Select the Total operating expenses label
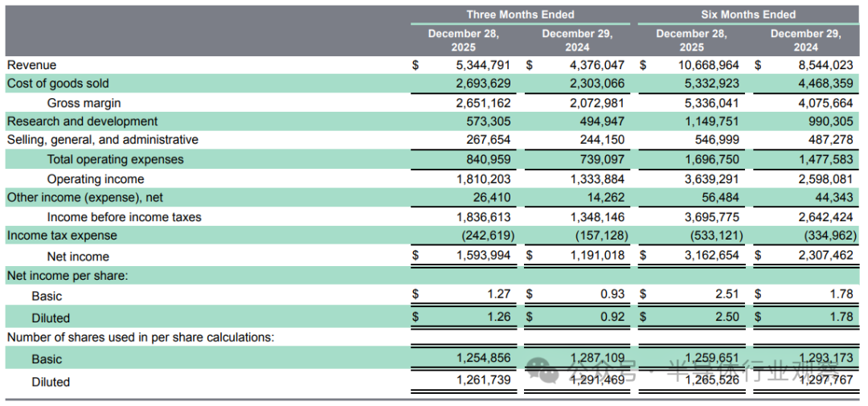 tap(115, 159)
